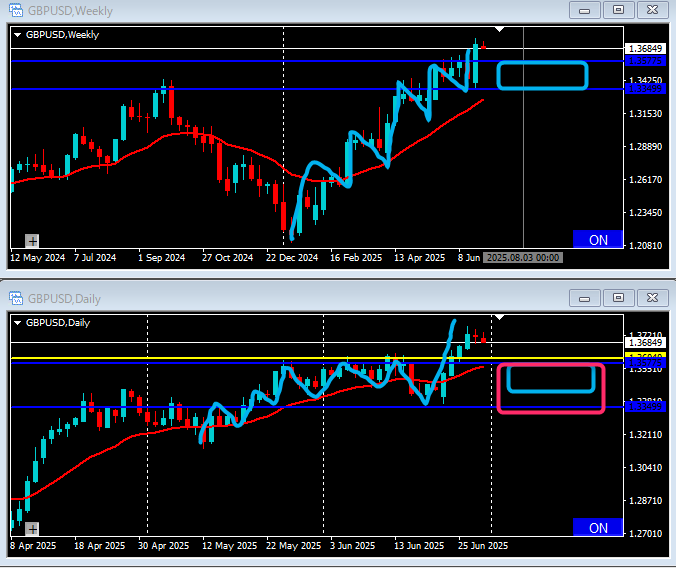Click the 1.23450 price on Weekly scale
Screen dimensions: 676x568
645,212
